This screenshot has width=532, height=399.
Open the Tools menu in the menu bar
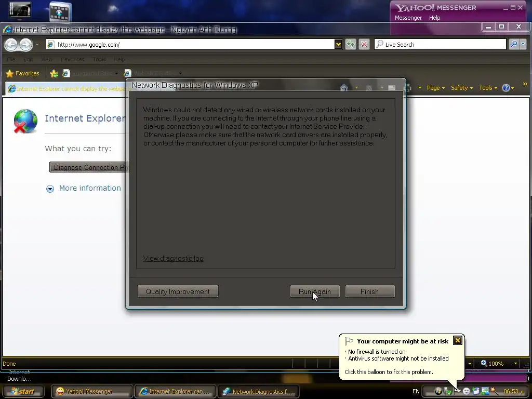tap(99, 59)
